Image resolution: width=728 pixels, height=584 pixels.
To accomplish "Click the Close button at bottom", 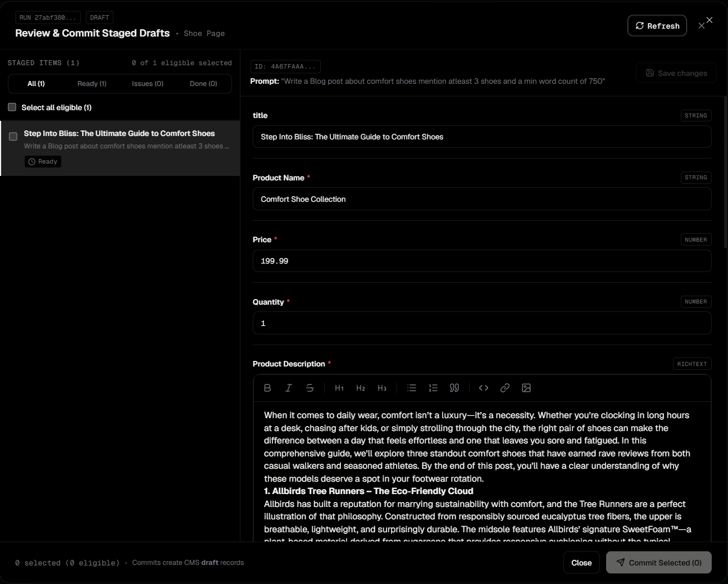I will point(581,563).
